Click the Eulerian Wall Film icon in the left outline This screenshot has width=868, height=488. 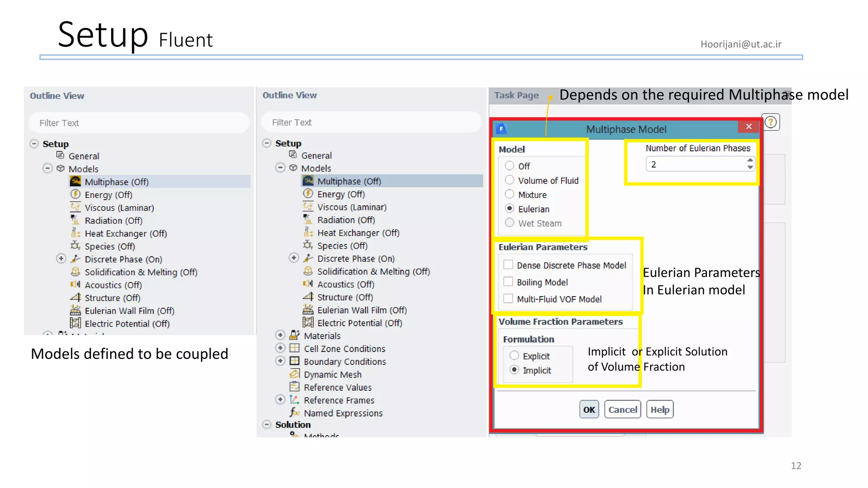coord(75,311)
